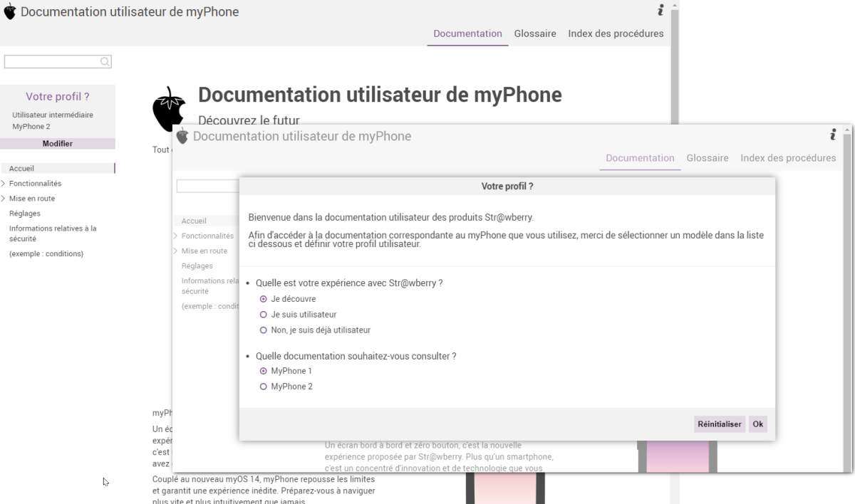Open the Glossaire tab in the background window

[534, 33]
